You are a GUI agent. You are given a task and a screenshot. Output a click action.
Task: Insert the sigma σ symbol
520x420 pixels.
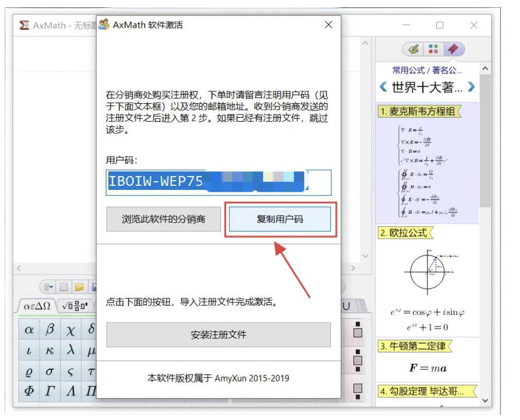pos(50,371)
